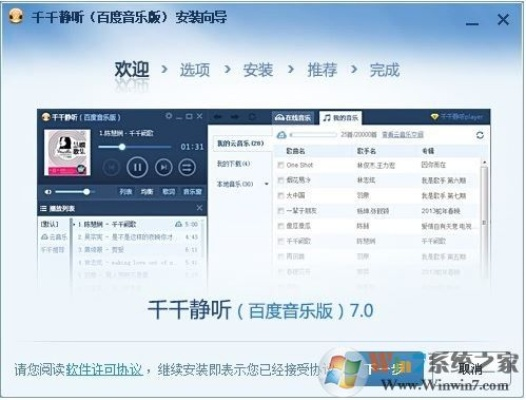Switch to the 我的音乐 tab in preview
526x400 pixels.
[x=340, y=118]
